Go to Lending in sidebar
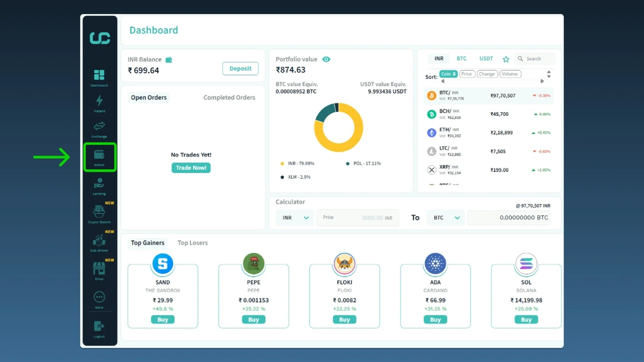Image resolution: width=644 pixels, height=362 pixels. click(x=99, y=184)
